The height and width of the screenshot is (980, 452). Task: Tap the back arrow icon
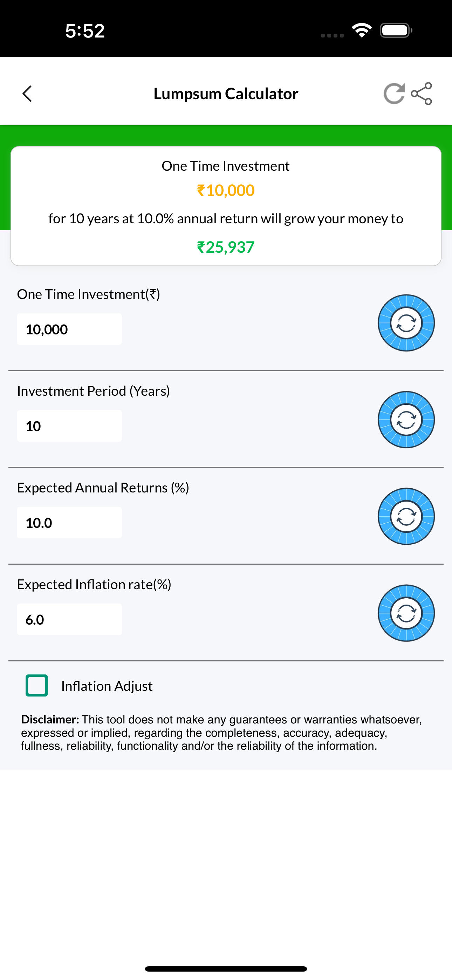27,94
